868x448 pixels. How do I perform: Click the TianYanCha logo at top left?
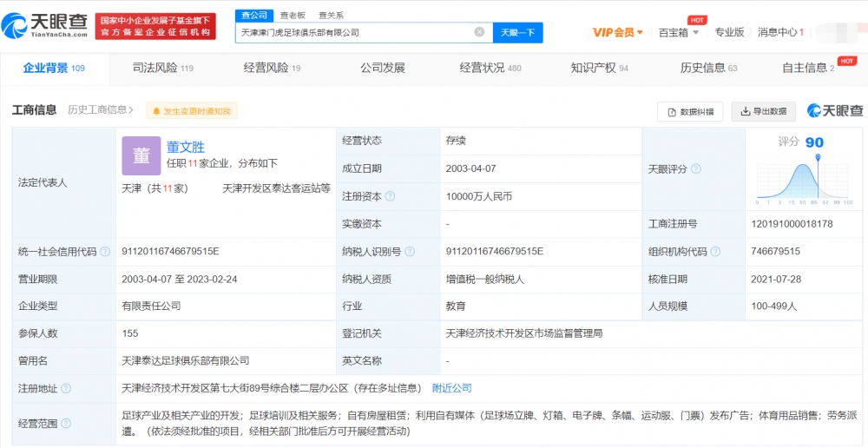(x=45, y=25)
